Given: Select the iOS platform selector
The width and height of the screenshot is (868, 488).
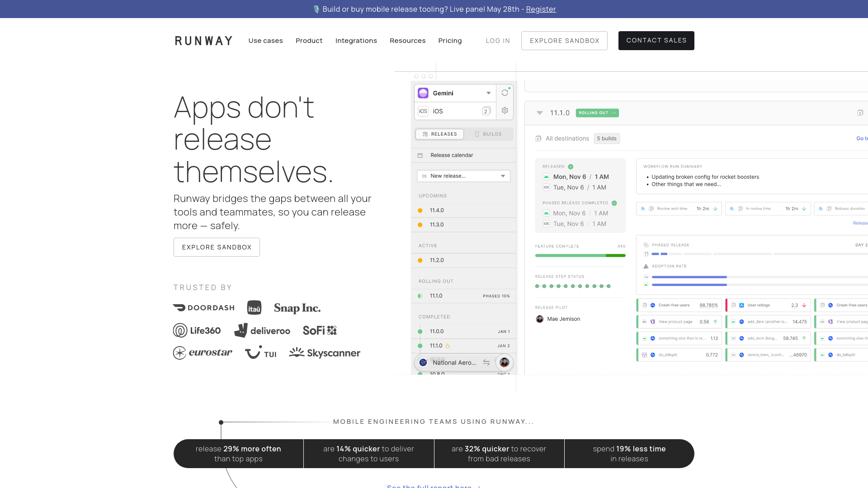Looking at the screenshot, I should coord(455,111).
